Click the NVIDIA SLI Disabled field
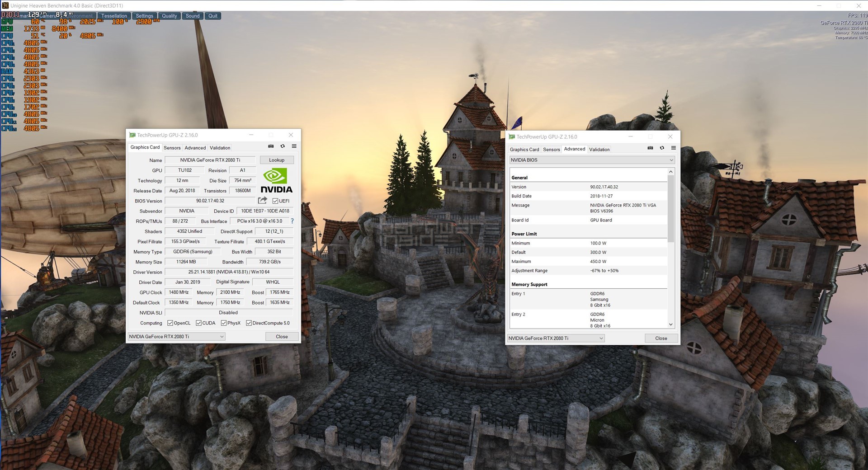The width and height of the screenshot is (868, 470). click(229, 313)
